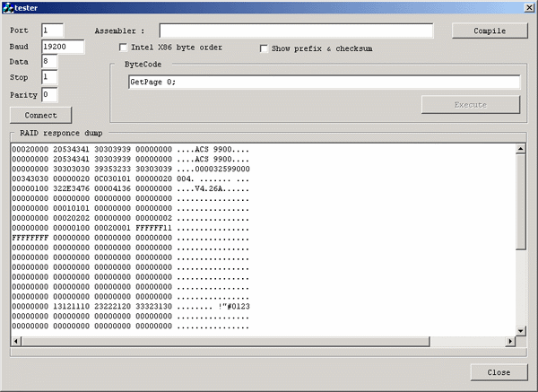Close the tester window with X
Screen dimensions: 538x392
529,7
